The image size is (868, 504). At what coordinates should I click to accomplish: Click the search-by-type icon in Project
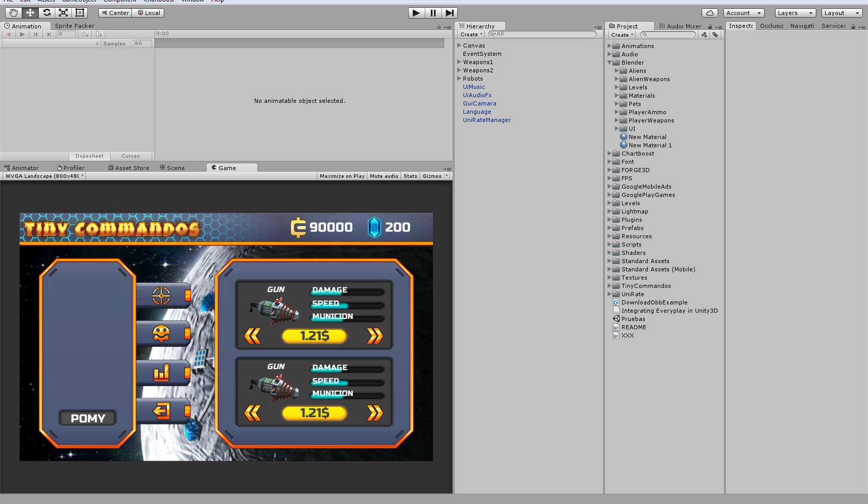click(704, 35)
